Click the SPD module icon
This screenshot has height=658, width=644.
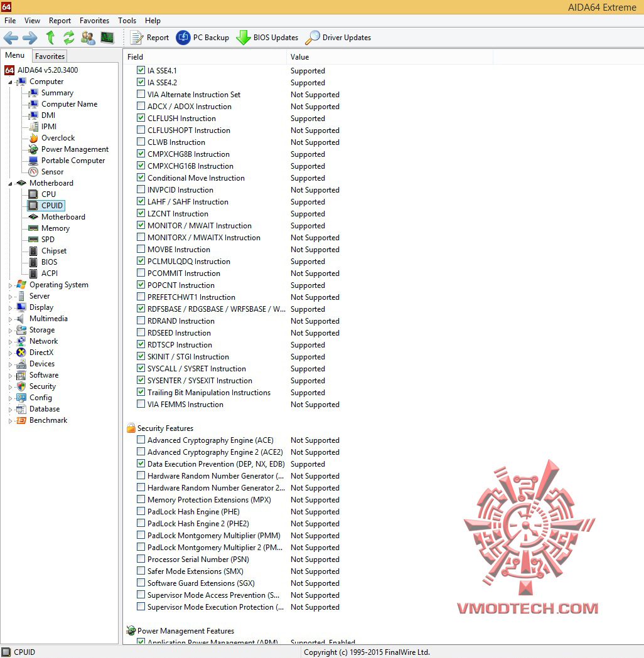pos(33,239)
